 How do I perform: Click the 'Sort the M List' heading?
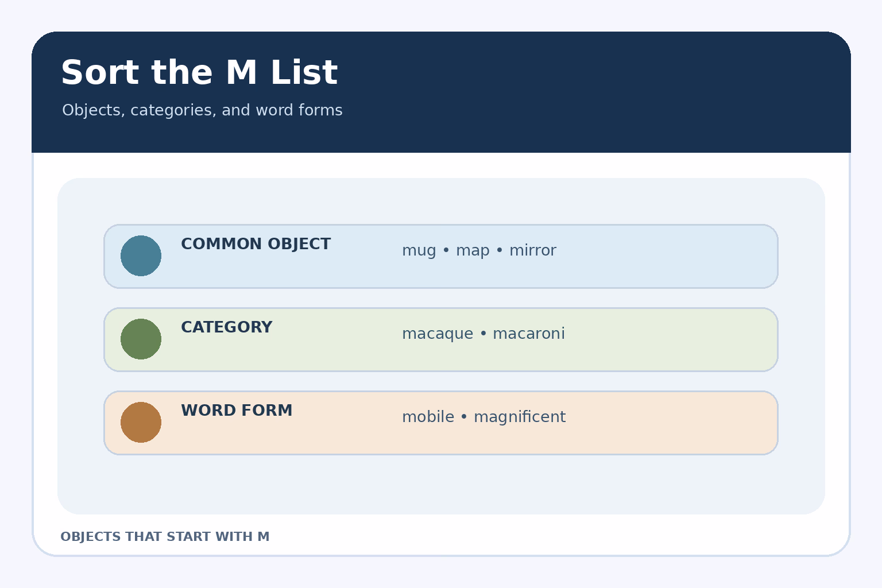click(199, 73)
